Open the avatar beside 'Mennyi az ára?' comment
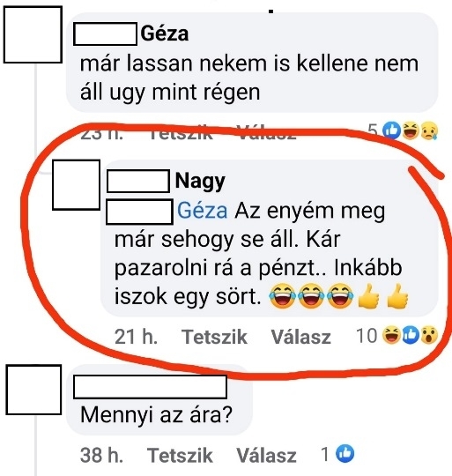452x476 pixels. [33, 390]
